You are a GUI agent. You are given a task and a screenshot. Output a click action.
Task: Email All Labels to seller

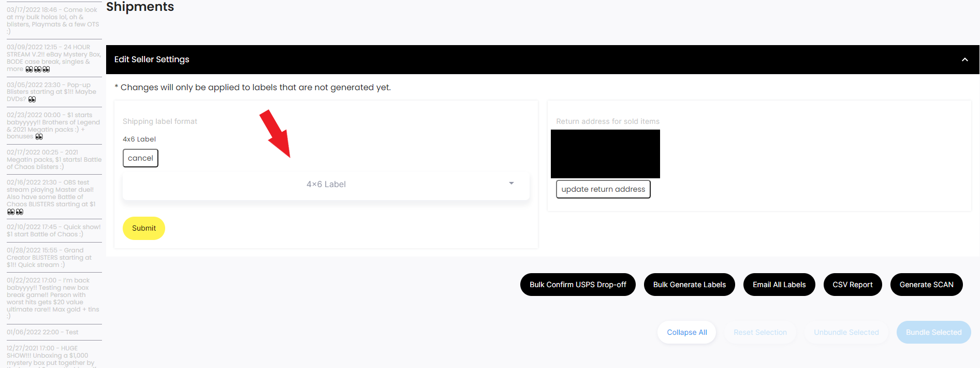pyautogui.click(x=779, y=285)
